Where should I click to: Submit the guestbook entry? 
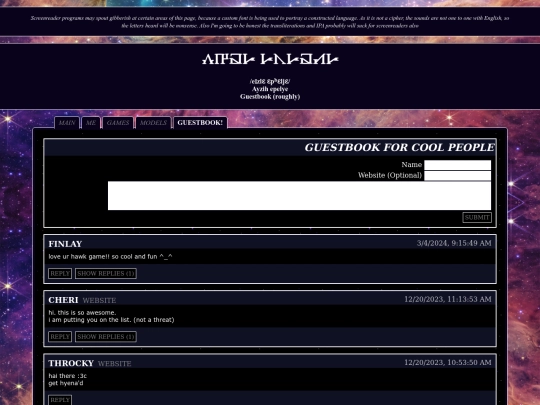(x=477, y=217)
